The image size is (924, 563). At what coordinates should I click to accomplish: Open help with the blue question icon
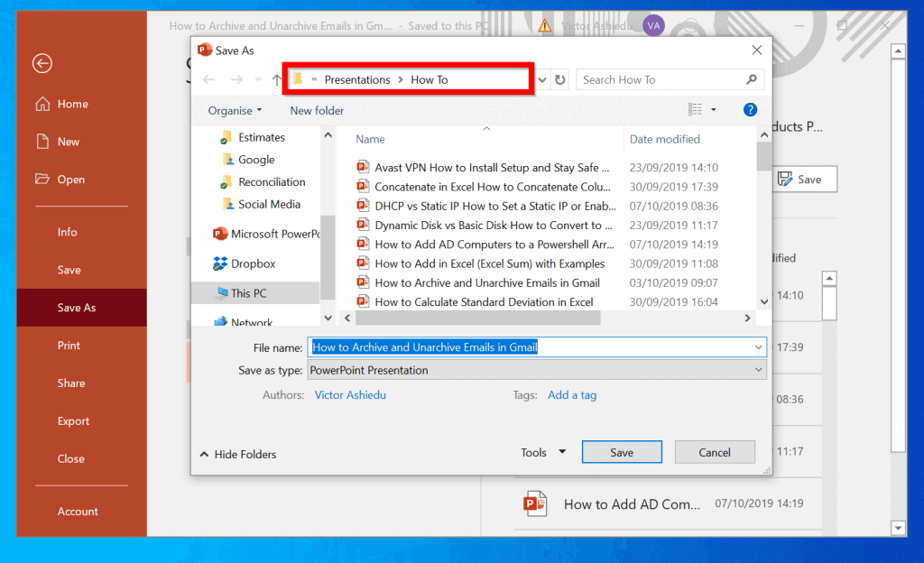coord(750,109)
